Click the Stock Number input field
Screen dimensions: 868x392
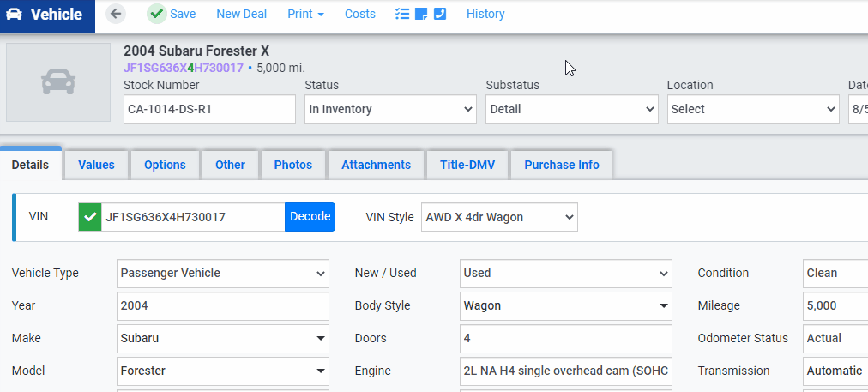(x=209, y=109)
